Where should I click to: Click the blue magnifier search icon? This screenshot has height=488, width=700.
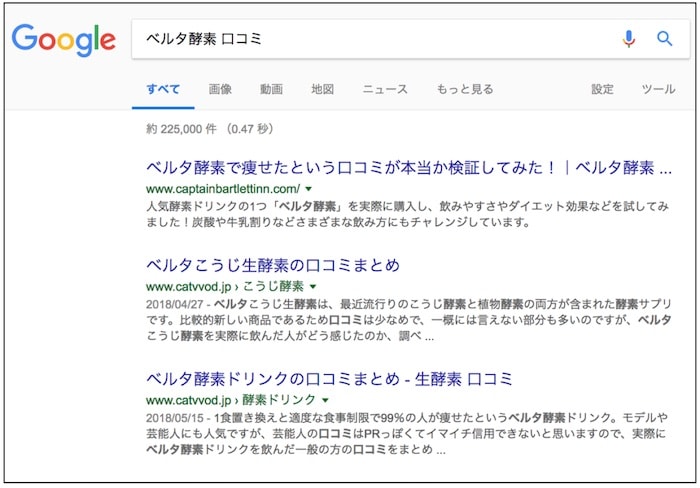(664, 39)
